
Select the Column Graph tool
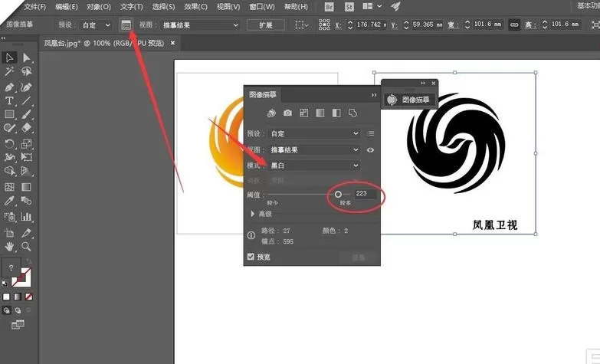coord(26,217)
